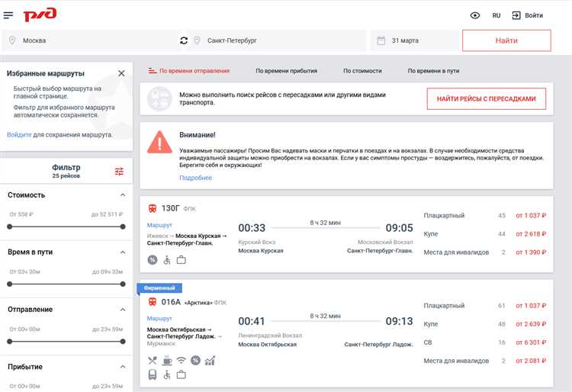Click arrival time 09:13 of train 016A
The image size is (572, 392).
(x=400, y=321)
